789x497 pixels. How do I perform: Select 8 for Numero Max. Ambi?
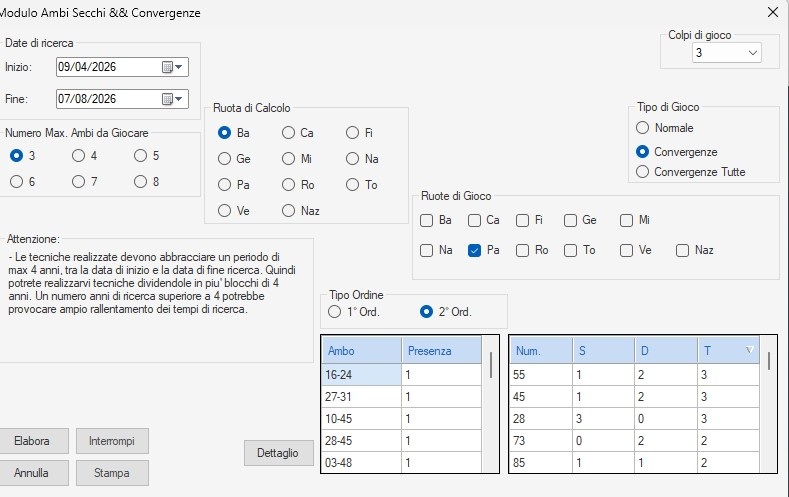140,182
